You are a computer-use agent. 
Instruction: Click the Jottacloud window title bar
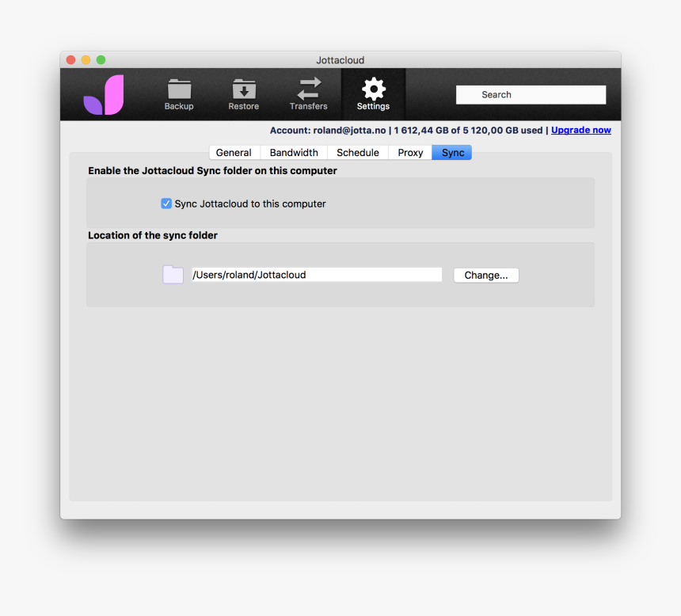[340, 60]
